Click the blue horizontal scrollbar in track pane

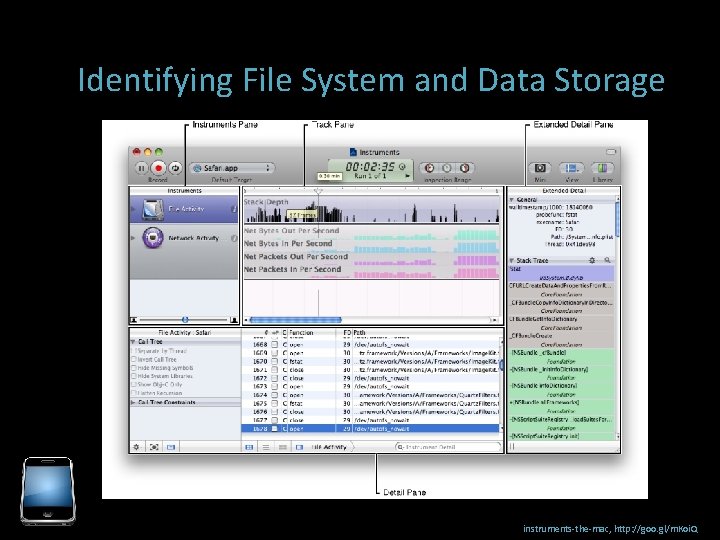click(295, 320)
